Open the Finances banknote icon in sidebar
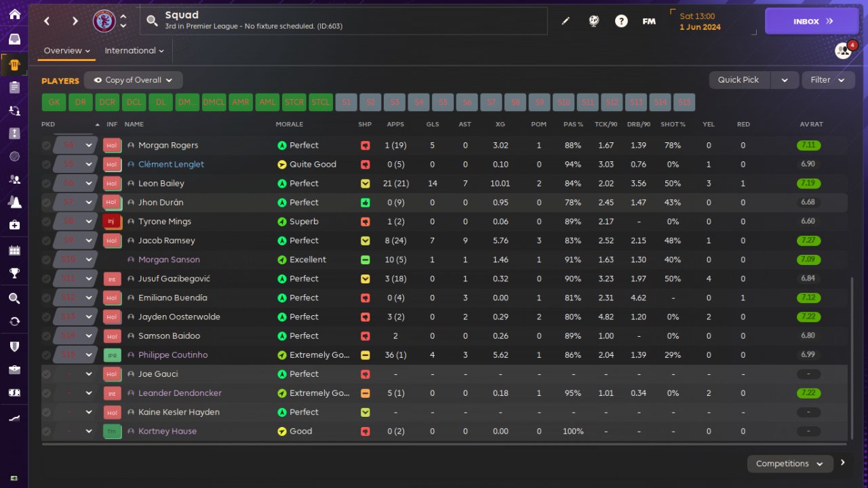 tap(14, 392)
